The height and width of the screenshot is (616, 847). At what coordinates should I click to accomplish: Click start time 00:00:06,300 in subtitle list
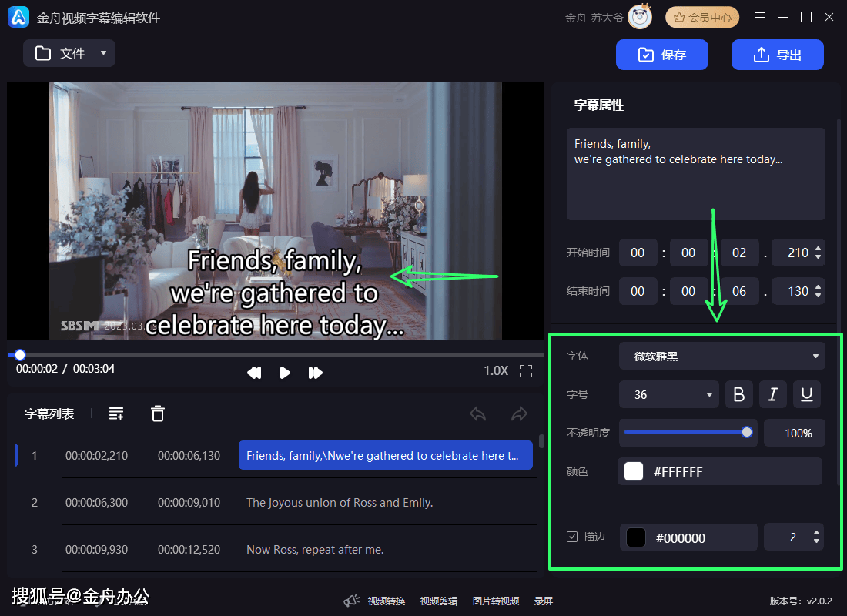click(x=97, y=503)
